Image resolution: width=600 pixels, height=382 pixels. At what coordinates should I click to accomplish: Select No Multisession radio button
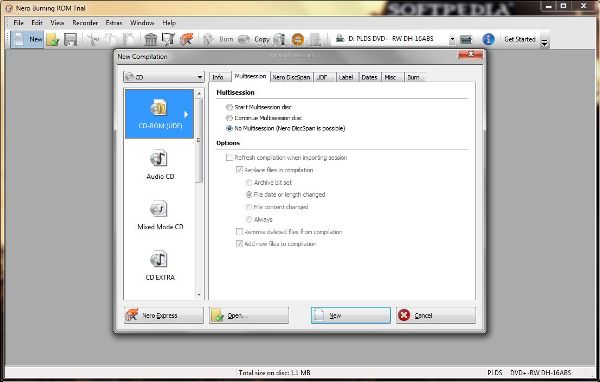229,128
